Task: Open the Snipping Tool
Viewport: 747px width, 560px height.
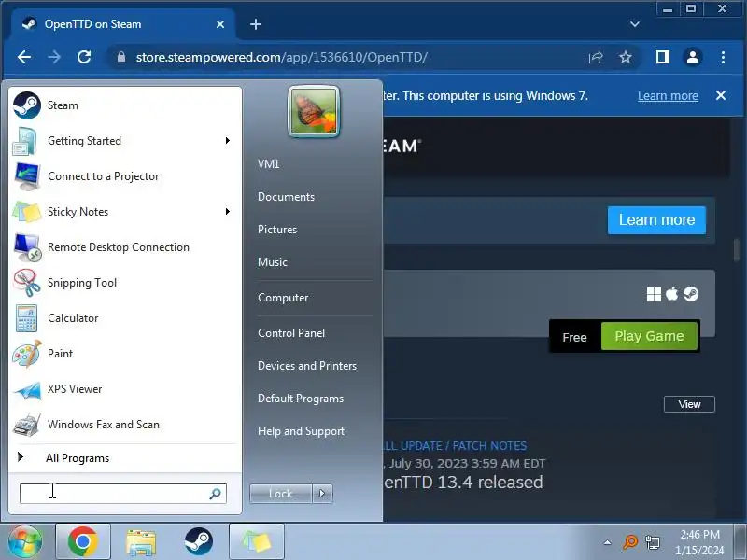Action: [124, 283]
